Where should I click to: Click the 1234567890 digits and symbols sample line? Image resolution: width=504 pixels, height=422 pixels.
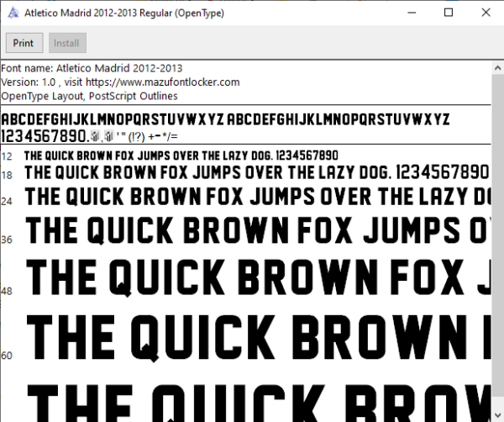tap(89, 136)
